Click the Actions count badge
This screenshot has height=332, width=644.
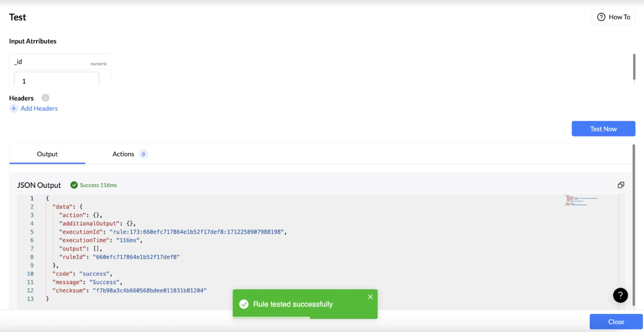143,154
